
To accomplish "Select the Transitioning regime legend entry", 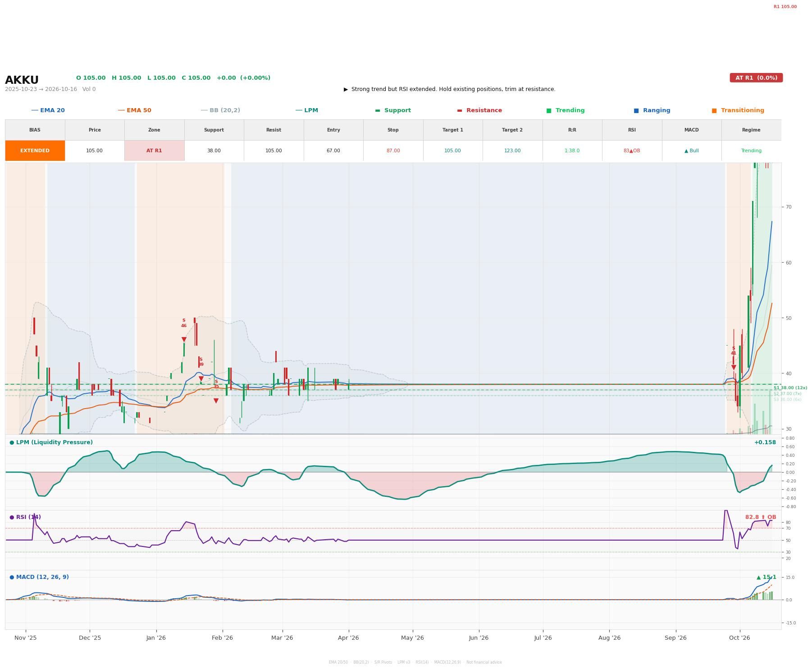I will click(x=738, y=110).
